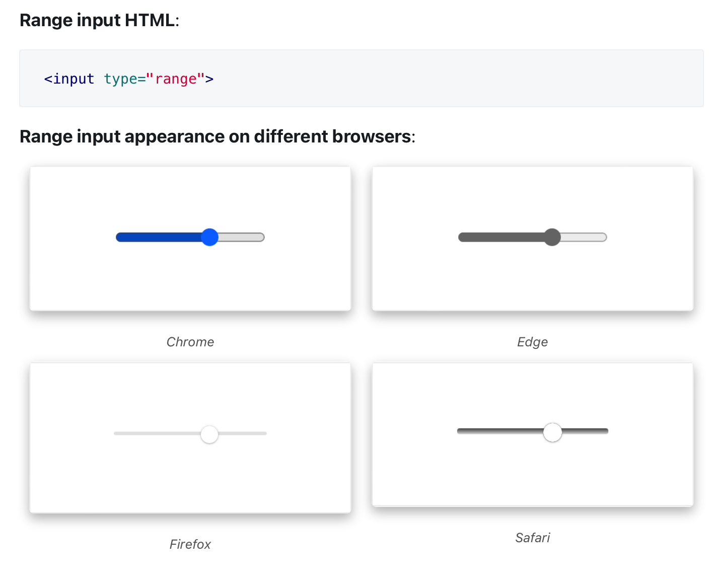Click the Firefox slider thumb
The image size is (715, 588).
click(209, 434)
